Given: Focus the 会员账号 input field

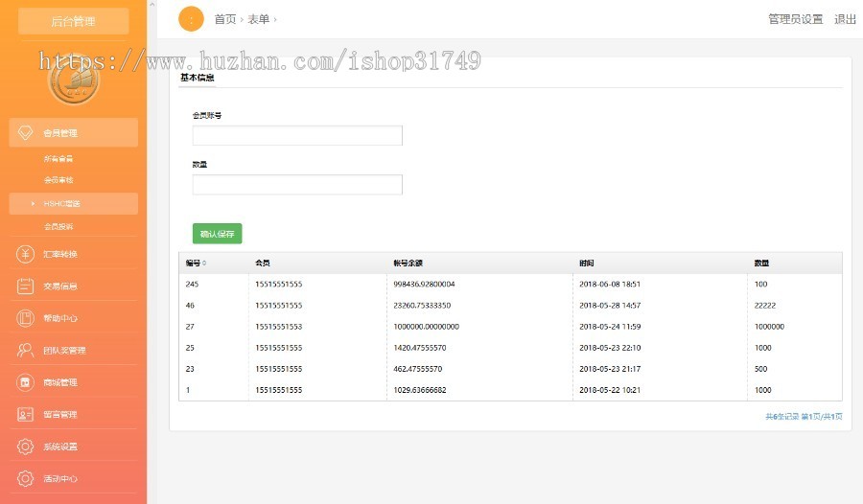Looking at the screenshot, I should click(x=297, y=135).
